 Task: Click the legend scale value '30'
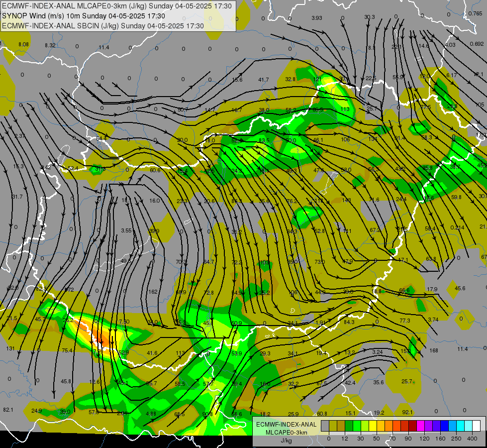361,439
